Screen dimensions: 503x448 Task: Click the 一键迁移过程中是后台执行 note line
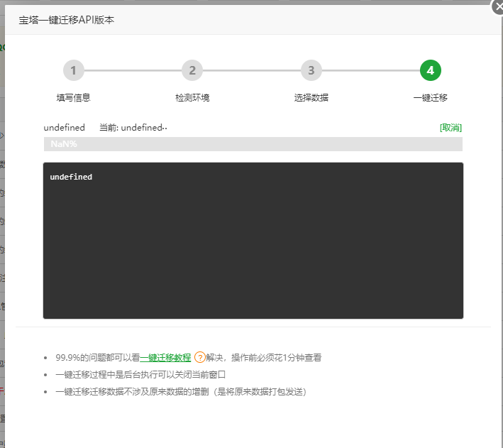[x=140, y=374]
